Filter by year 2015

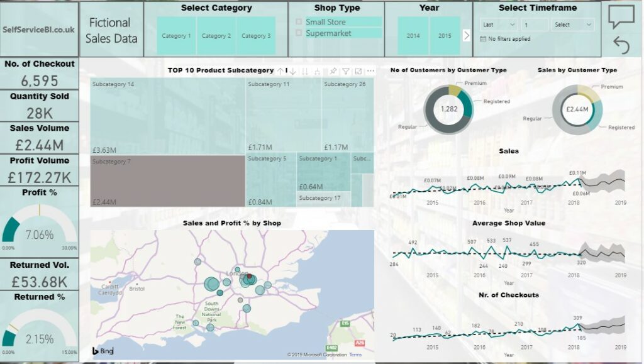click(445, 36)
